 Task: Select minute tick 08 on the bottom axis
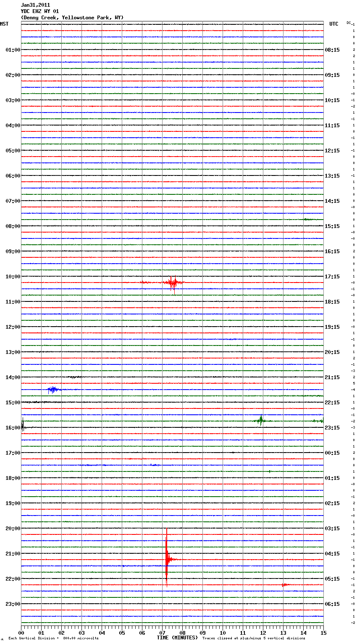[182, 633]
